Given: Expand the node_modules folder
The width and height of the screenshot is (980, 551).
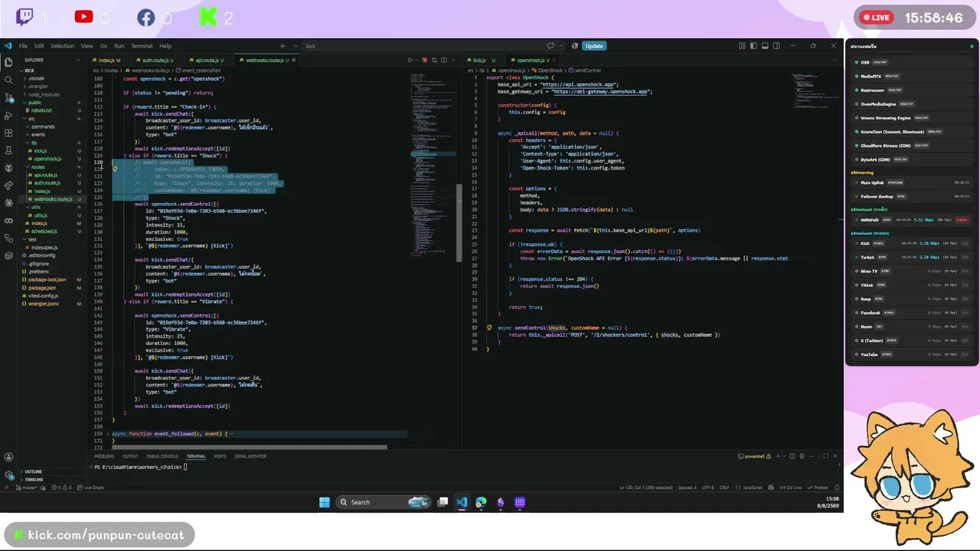Looking at the screenshot, I should click(x=43, y=94).
